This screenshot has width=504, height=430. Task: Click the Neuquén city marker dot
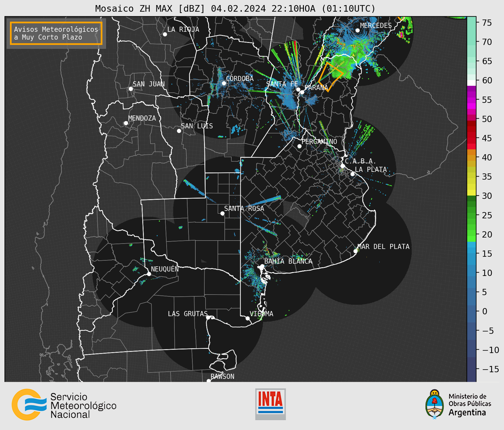[149, 274]
